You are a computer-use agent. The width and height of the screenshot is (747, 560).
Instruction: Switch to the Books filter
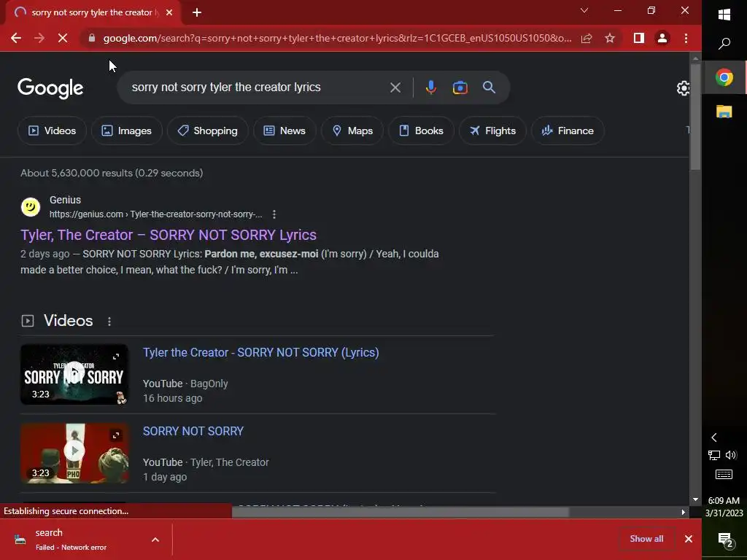421,131
